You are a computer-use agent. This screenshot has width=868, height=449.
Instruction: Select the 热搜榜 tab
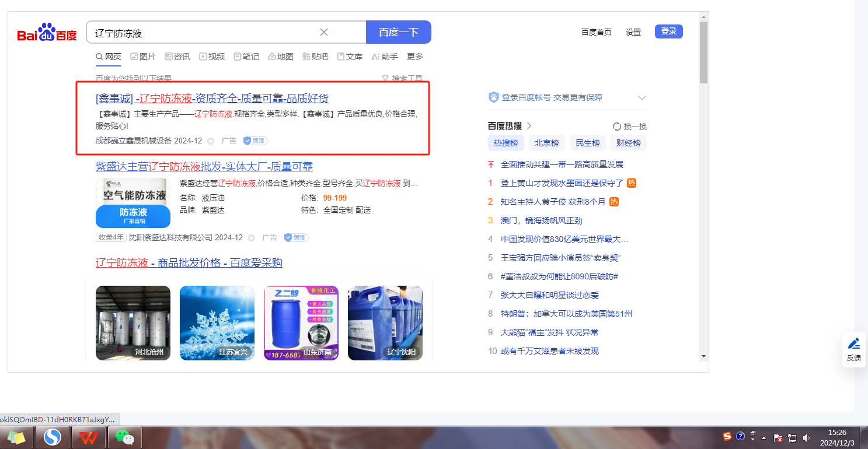pos(506,143)
